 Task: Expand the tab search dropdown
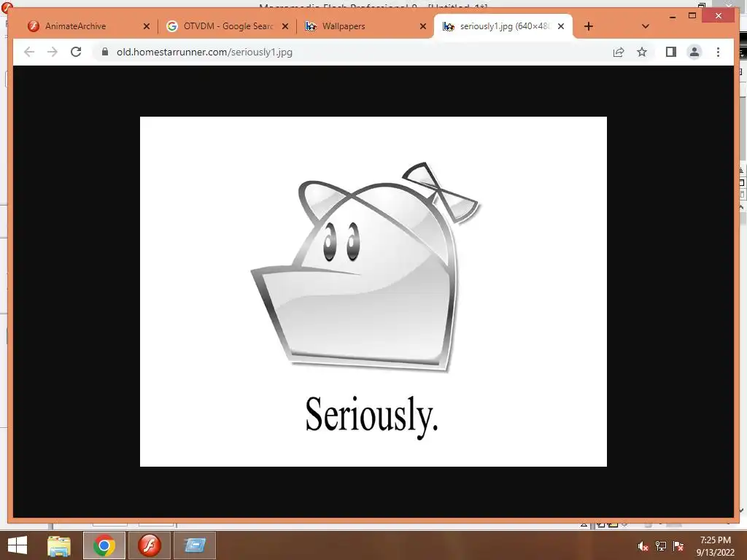coord(645,26)
